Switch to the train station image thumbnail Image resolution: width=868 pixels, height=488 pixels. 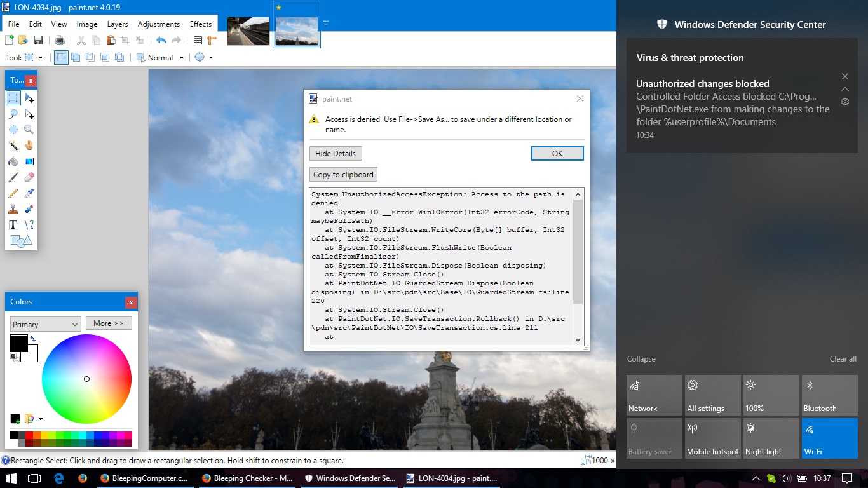[248, 31]
